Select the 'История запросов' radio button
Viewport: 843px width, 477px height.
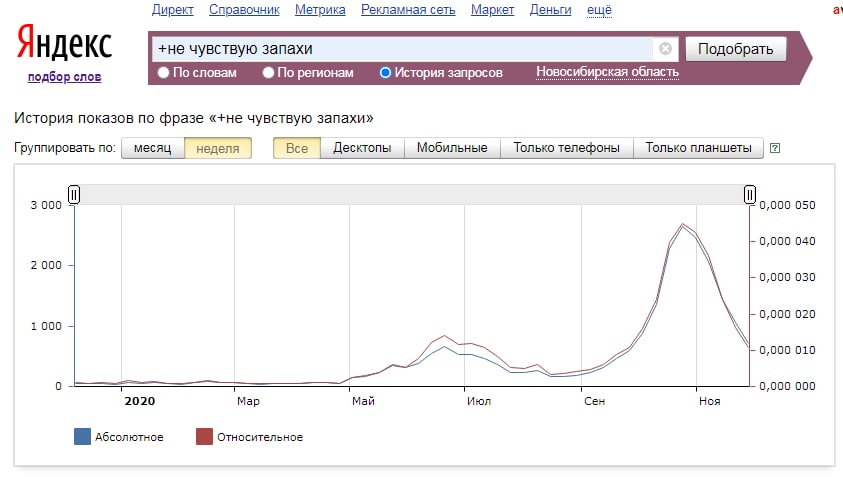(x=385, y=73)
